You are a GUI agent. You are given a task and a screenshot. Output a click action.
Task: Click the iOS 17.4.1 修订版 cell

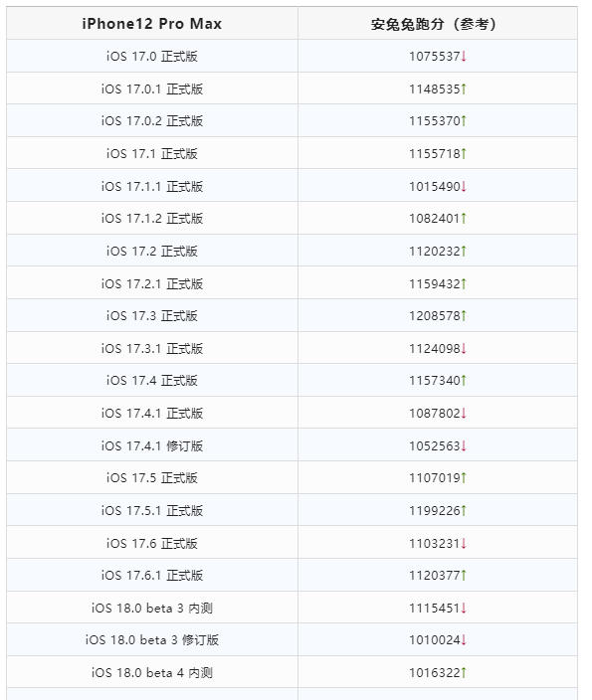pos(152,445)
